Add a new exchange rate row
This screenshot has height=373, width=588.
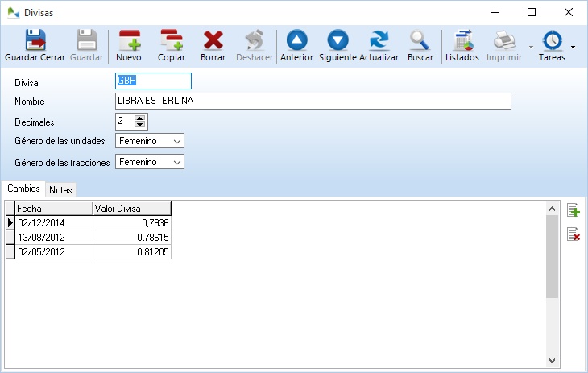pos(574,210)
